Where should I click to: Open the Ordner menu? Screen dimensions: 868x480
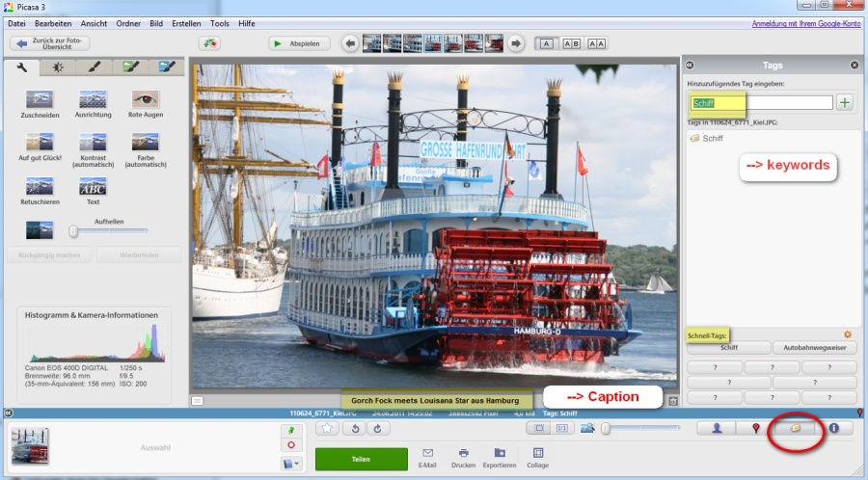pos(128,24)
